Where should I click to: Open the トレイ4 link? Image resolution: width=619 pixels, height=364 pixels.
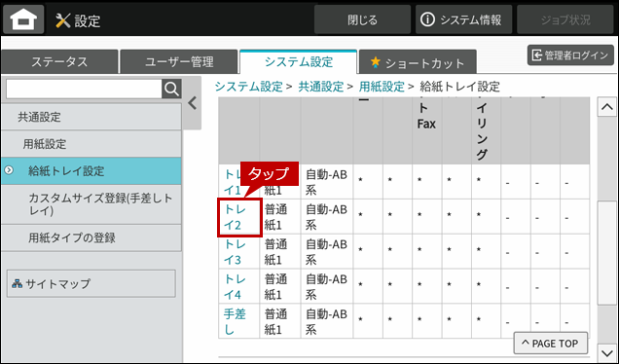[235, 286]
